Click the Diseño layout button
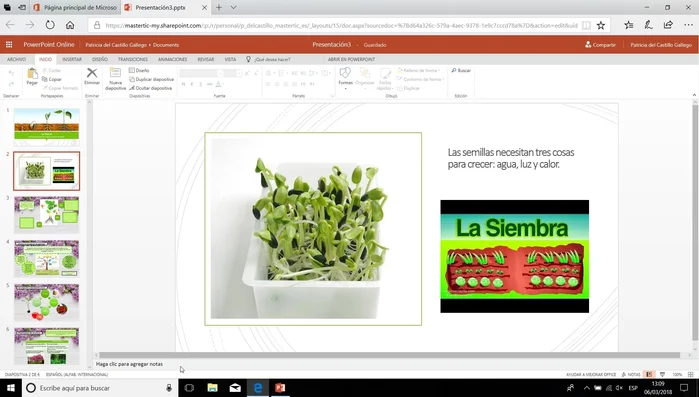This screenshot has height=397, width=699. pos(139,70)
